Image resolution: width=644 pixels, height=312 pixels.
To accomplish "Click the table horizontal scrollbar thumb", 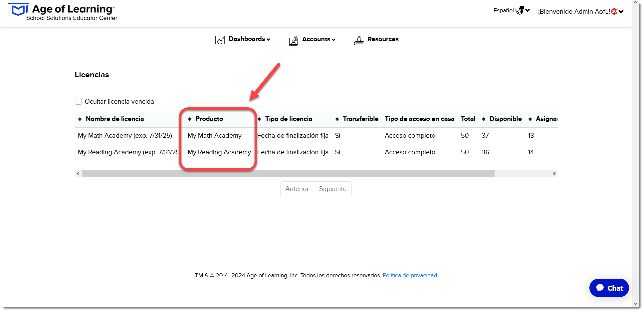I will tap(288, 173).
